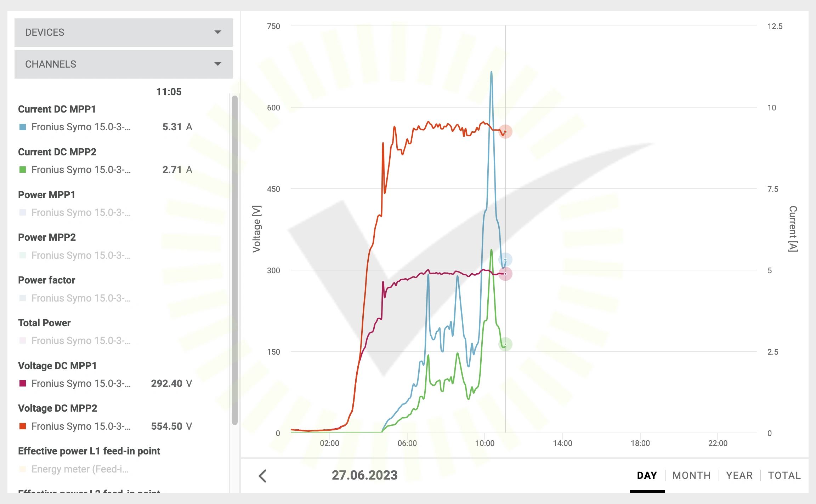
Task: Click the blue Current DC MPP1 legend square
Action: tap(23, 127)
